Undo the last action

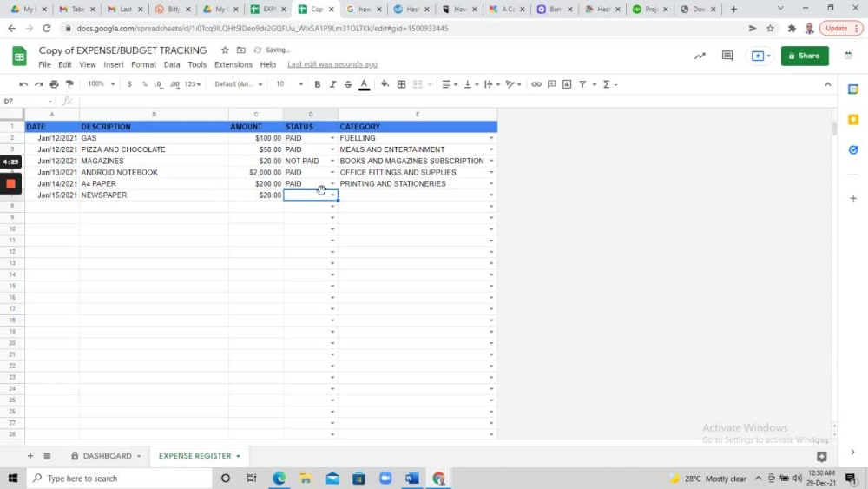click(23, 84)
